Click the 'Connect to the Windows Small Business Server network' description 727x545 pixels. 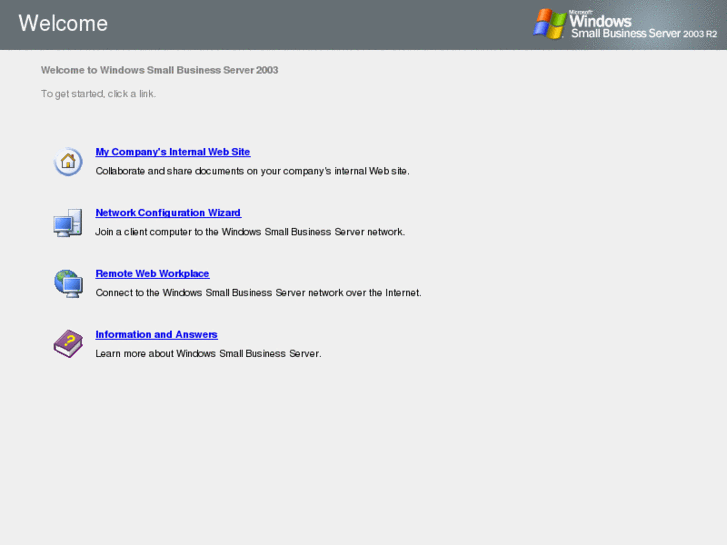tap(258, 293)
